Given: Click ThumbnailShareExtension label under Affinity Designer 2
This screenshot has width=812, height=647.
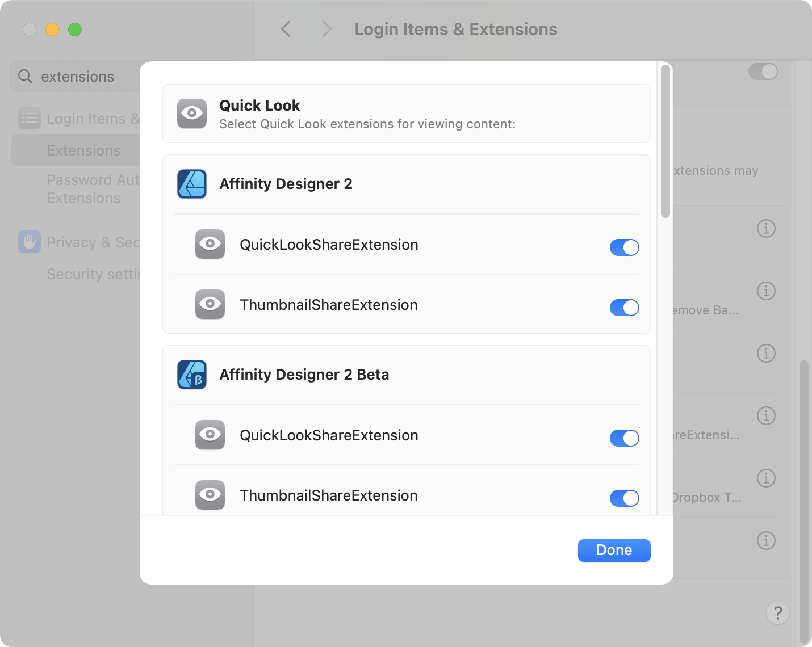Looking at the screenshot, I should [329, 305].
